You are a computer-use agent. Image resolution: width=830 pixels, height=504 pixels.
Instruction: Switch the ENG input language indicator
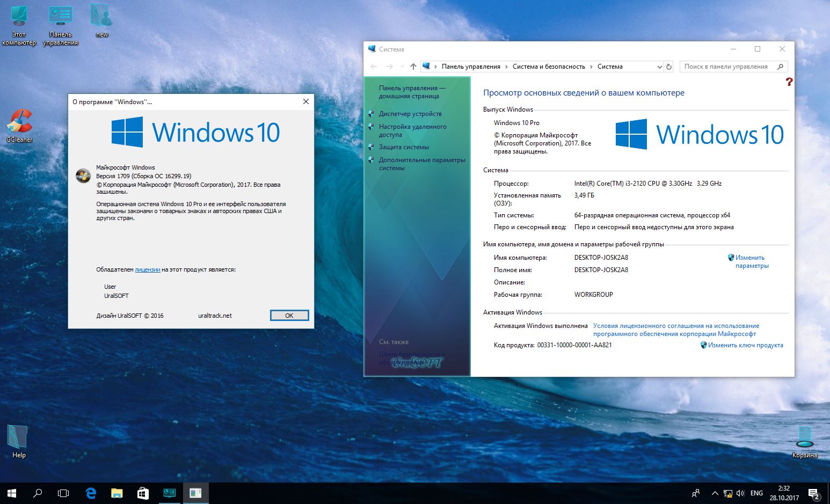point(756,493)
